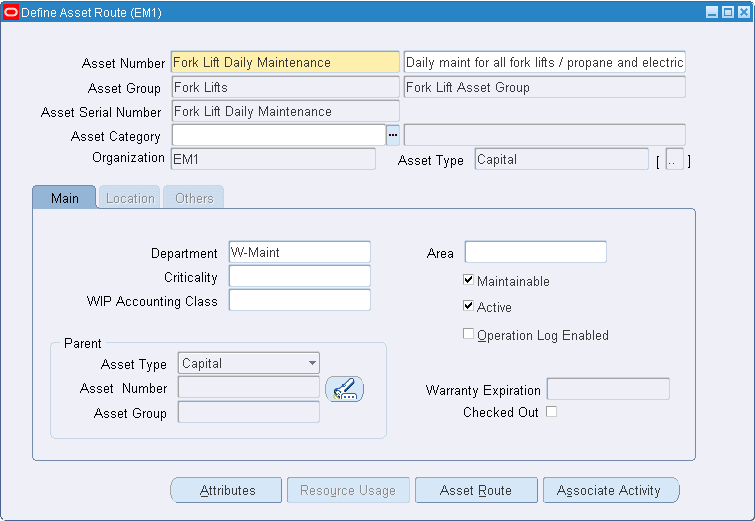Open the descriptive flexfield bracket button
Viewport: 755px width, 521px height.
[674, 159]
